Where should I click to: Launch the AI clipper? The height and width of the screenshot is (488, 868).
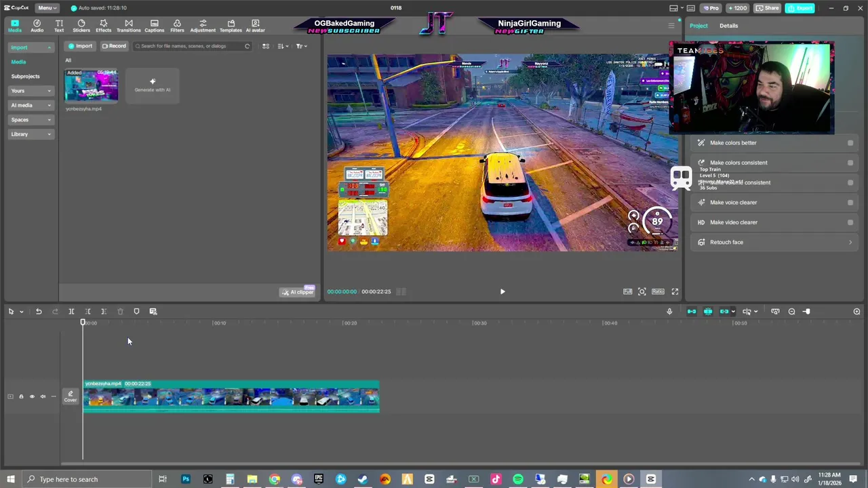[x=298, y=292]
